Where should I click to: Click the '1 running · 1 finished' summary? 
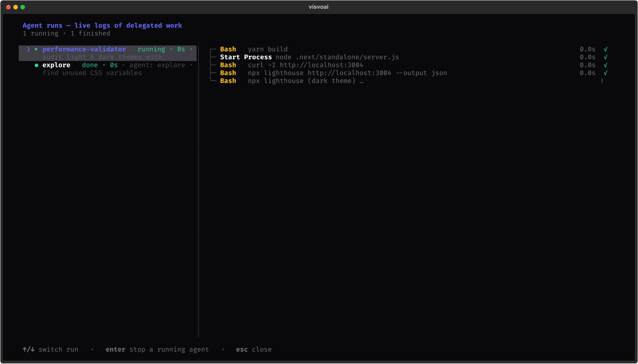[66, 33]
